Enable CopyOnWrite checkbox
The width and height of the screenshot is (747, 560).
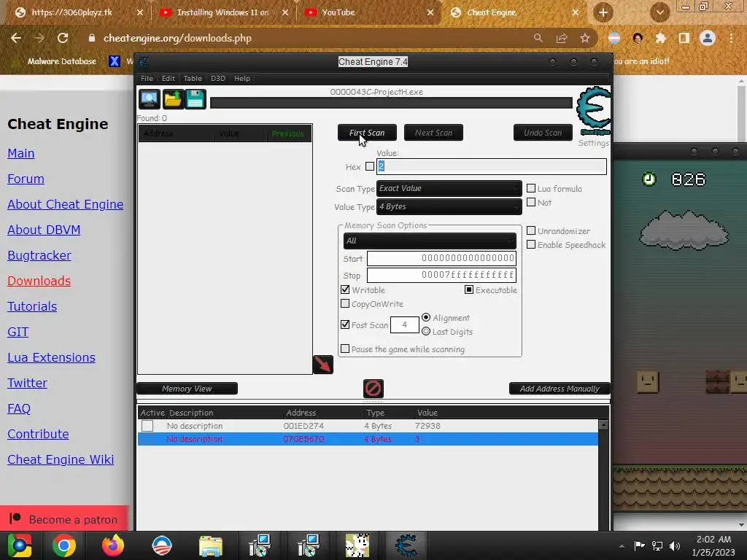click(345, 303)
